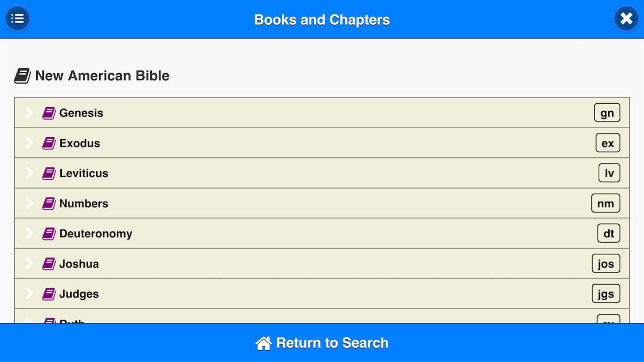Image resolution: width=644 pixels, height=362 pixels.
Task: Tap the "jgs" abbreviation badge
Action: pyautogui.click(x=606, y=294)
